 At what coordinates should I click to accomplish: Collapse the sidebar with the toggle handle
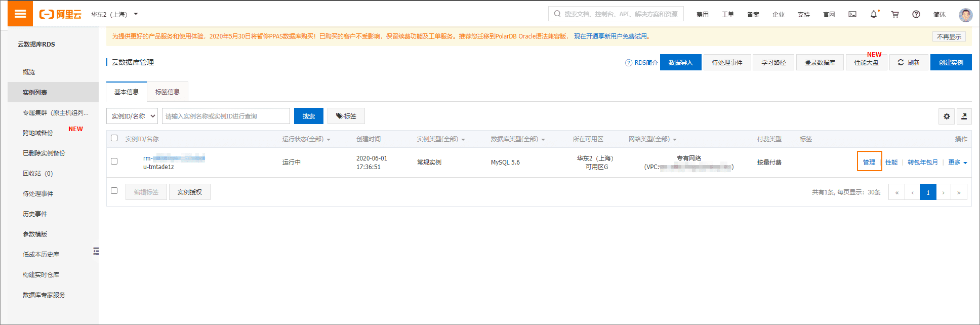pyautogui.click(x=96, y=251)
